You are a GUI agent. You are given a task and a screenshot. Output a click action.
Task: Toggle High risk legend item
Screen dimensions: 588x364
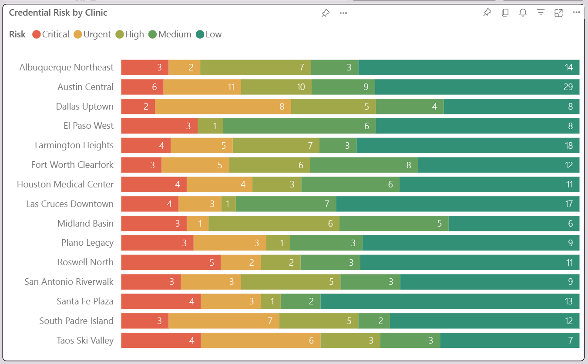coord(130,34)
